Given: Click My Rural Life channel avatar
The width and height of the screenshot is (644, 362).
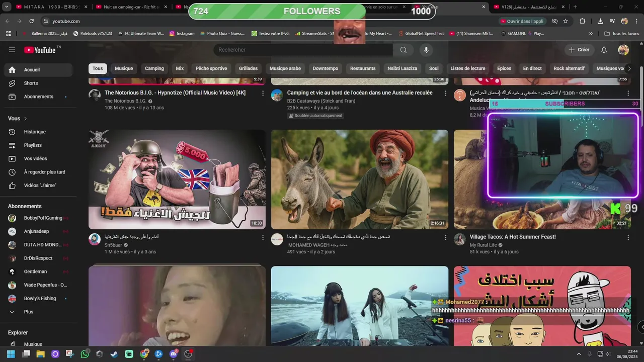Looking at the screenshot, I should tap(460, 239).
